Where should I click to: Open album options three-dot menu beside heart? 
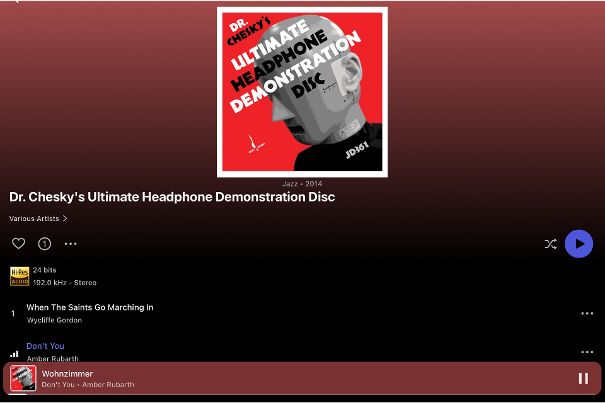click(71, 244)
